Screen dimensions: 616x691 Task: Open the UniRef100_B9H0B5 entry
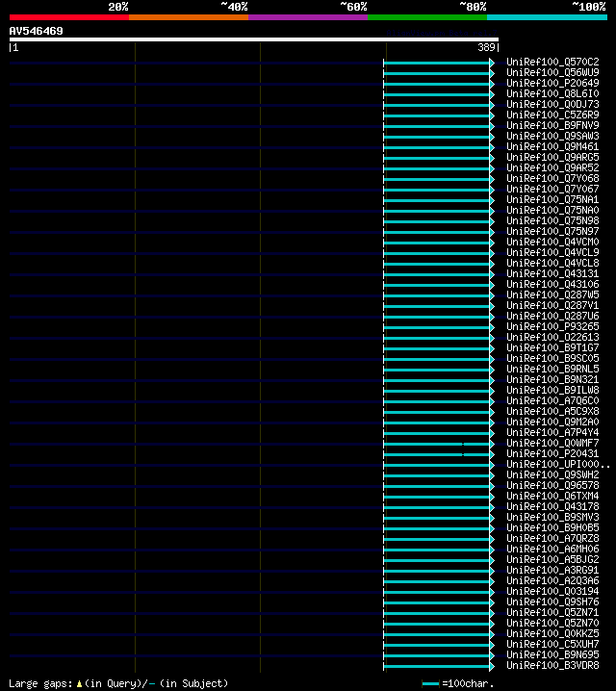(x=552, y=527)
